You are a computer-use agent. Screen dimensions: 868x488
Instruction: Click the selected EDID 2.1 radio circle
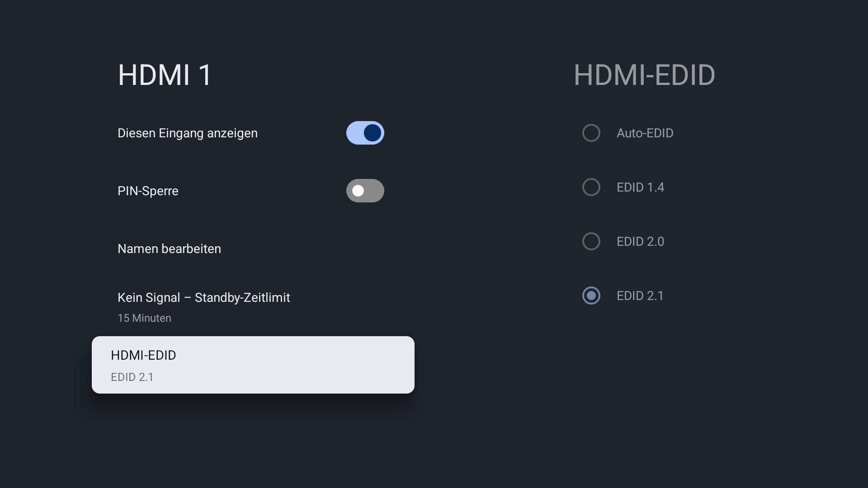pos(591,296)
